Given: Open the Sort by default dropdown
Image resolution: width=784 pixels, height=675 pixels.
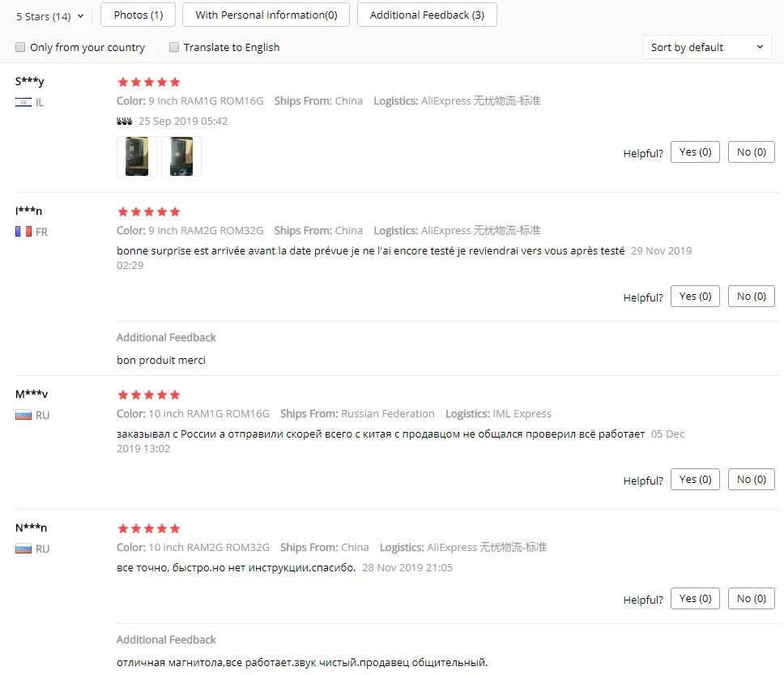Looking at the screenshot, I should tap(706, 47).
